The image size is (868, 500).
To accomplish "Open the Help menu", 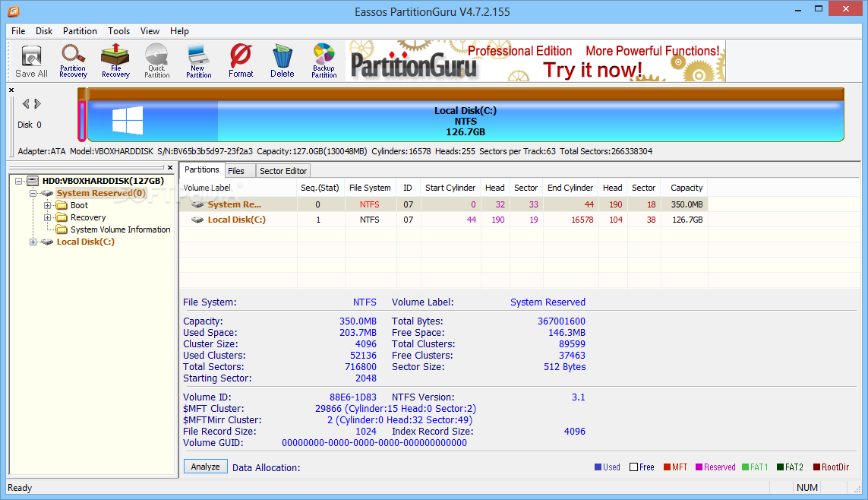I will 179,31.
